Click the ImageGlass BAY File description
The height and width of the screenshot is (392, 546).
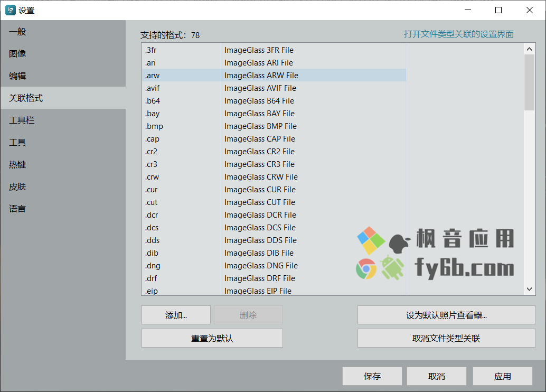click(x=259, y=113)
